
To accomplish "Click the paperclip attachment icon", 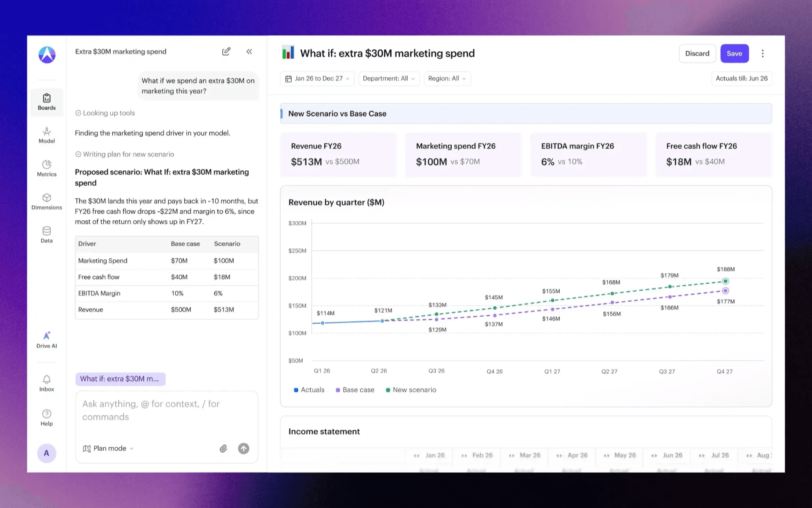I will [x=223, y=449].
